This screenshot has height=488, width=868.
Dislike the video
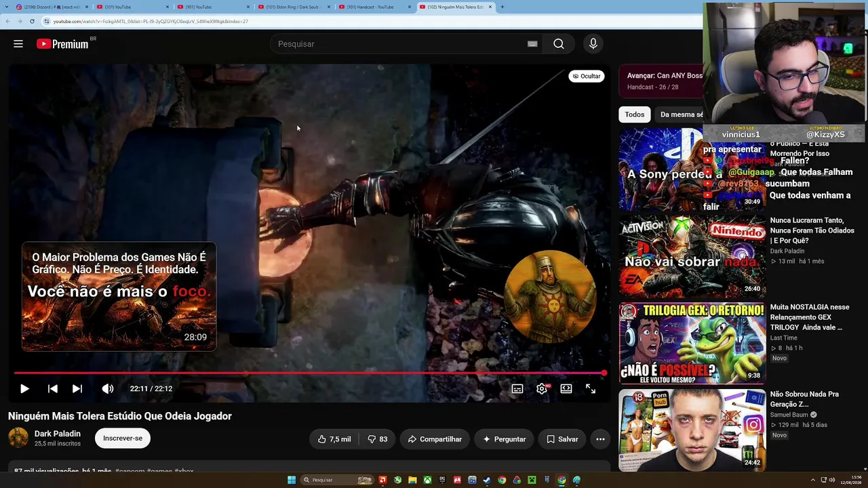point(378,439)
